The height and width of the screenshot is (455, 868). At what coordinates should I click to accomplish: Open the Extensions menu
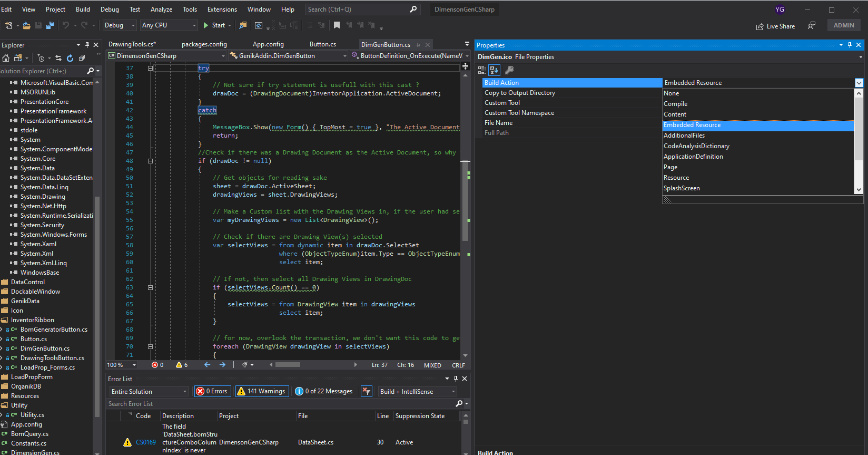click(x=222, y=9)
